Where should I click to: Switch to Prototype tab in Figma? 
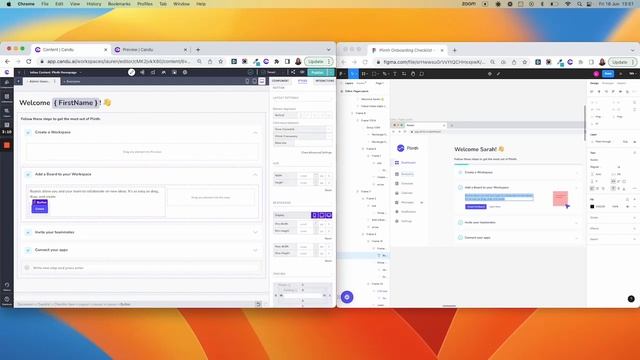tap(608, 83)
